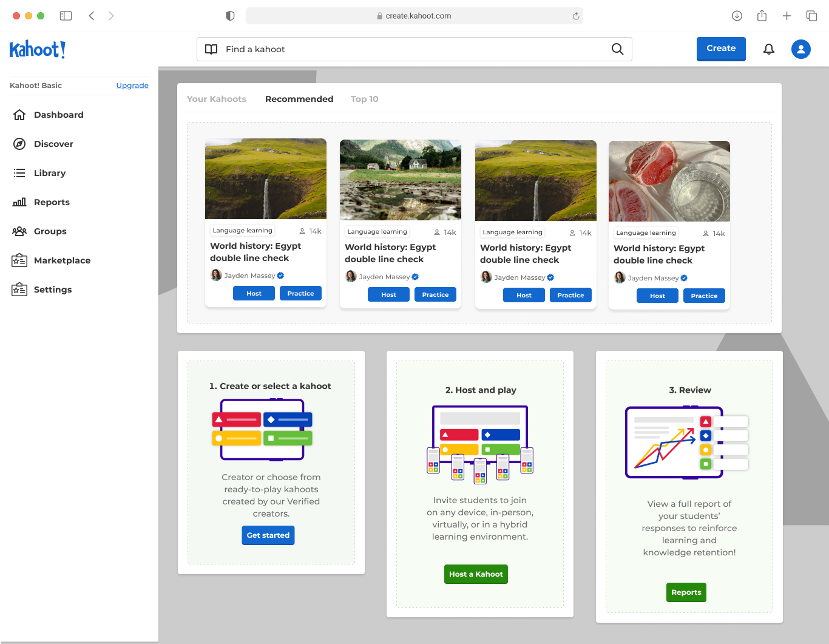Click the green Reports button in Review card
Screen dimensions: 829x644
click(x=686, y=592)
